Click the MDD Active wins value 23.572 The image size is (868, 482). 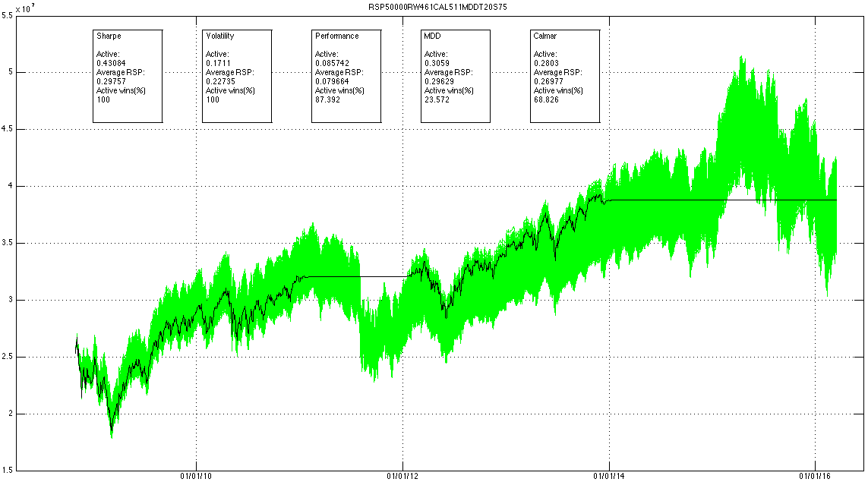(x=436, y=99)
